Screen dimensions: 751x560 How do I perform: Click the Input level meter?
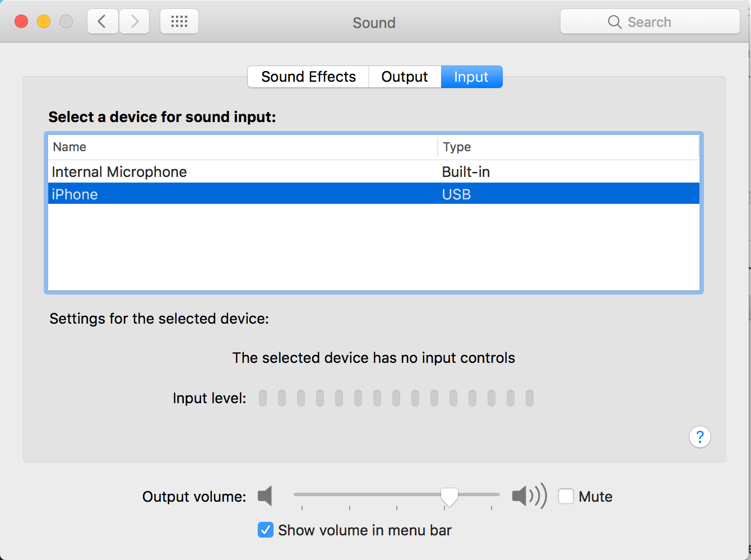click(x=396, y=398)
